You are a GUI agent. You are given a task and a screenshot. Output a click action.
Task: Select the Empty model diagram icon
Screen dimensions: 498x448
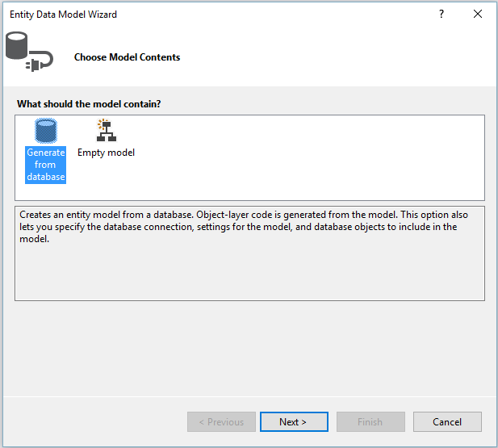click(106, 131)
